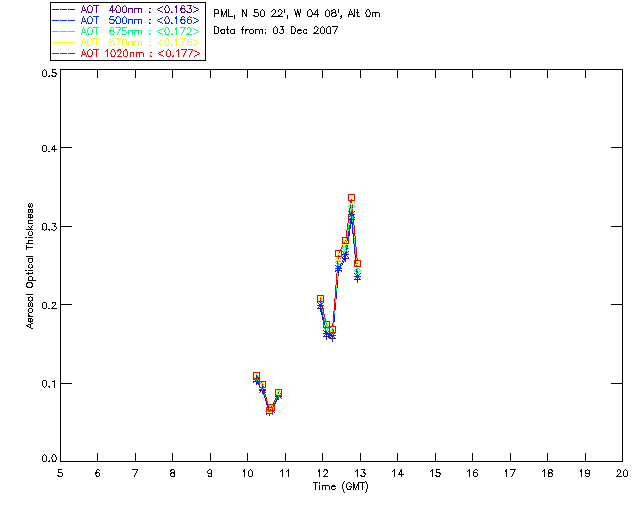Click the x-axis tick label 15
640x512 pixels.
(435, 473)
